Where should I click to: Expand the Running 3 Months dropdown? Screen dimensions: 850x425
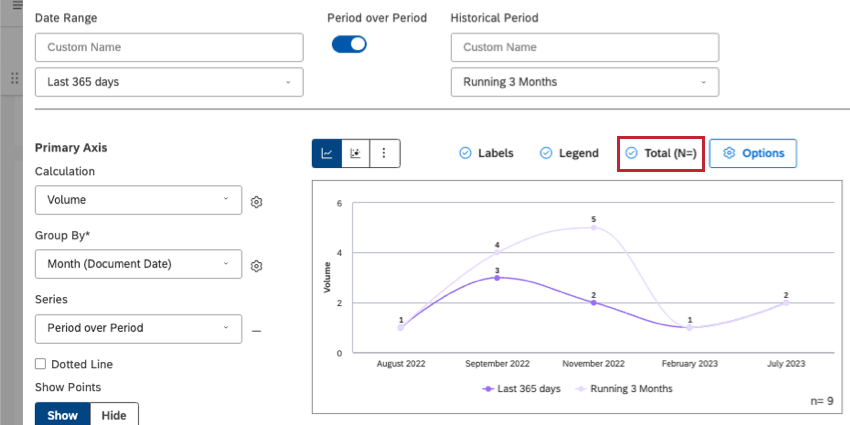[584, 82]
